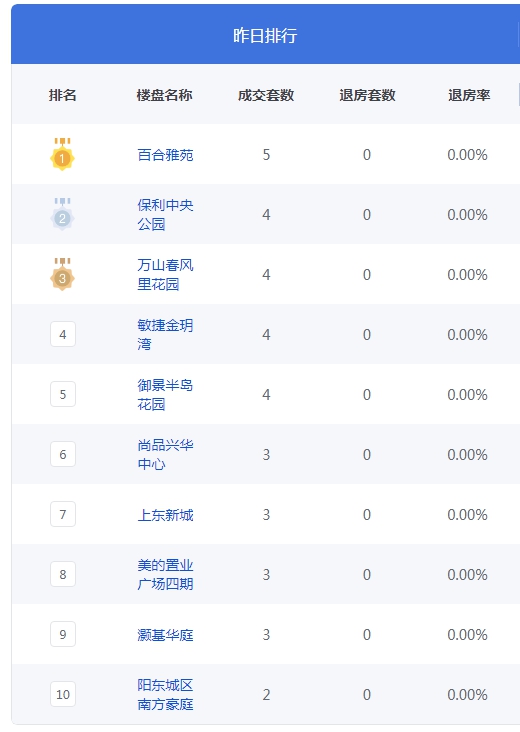This screenshot has height=732, width=520.
Task: Open the 保利中央公园 property link
Action: point(165,214)
